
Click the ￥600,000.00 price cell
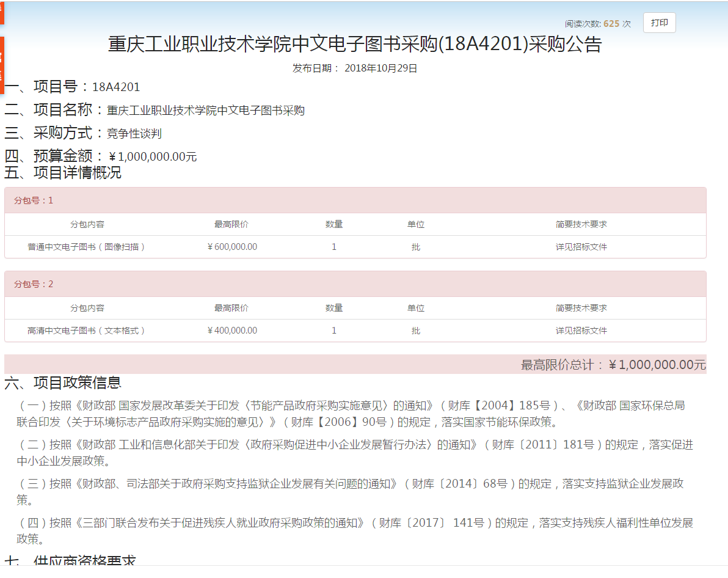[x=232, y=247]
